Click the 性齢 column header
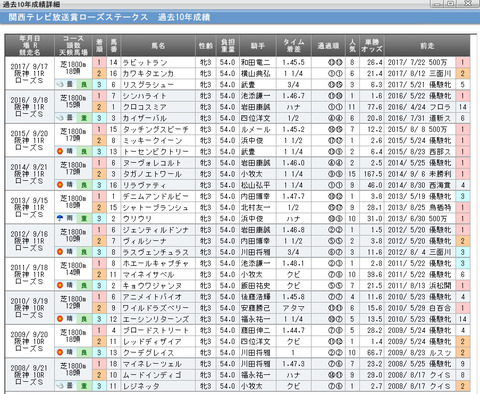The image size is (480, 394). point(206,46)
